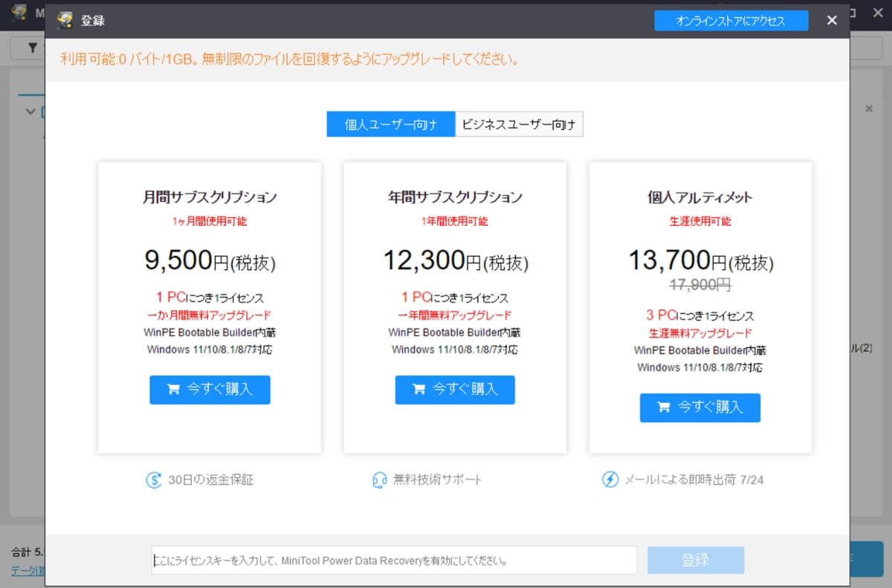Viewport: 892px width, 588px height.
Task: Click the 3 PCにつき1ライセンス text
Action: click(700, 315)
